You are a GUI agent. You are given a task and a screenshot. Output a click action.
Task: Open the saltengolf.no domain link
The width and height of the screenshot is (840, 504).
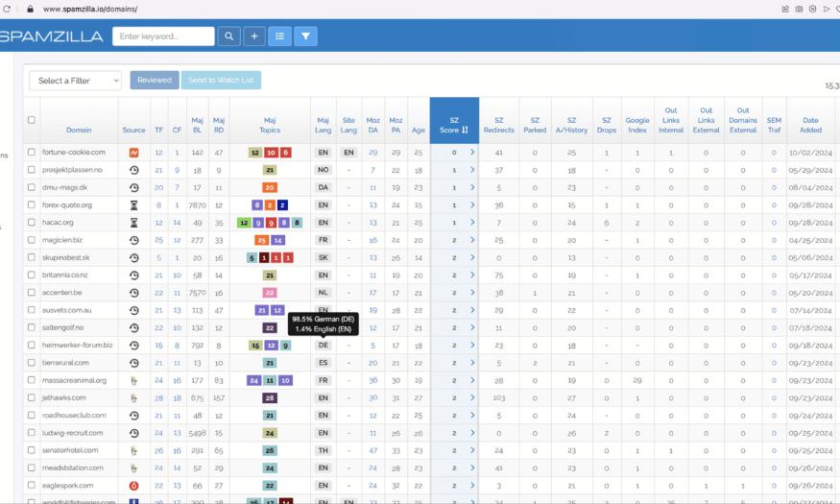pos(62,327)
